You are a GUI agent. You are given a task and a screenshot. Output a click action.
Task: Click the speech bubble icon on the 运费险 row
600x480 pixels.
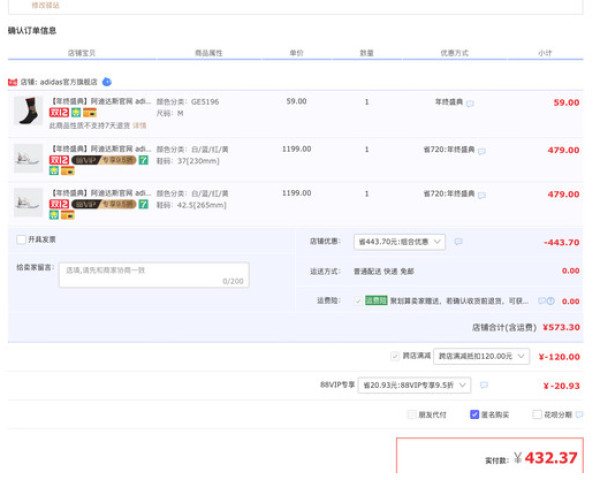coord(541,301)
